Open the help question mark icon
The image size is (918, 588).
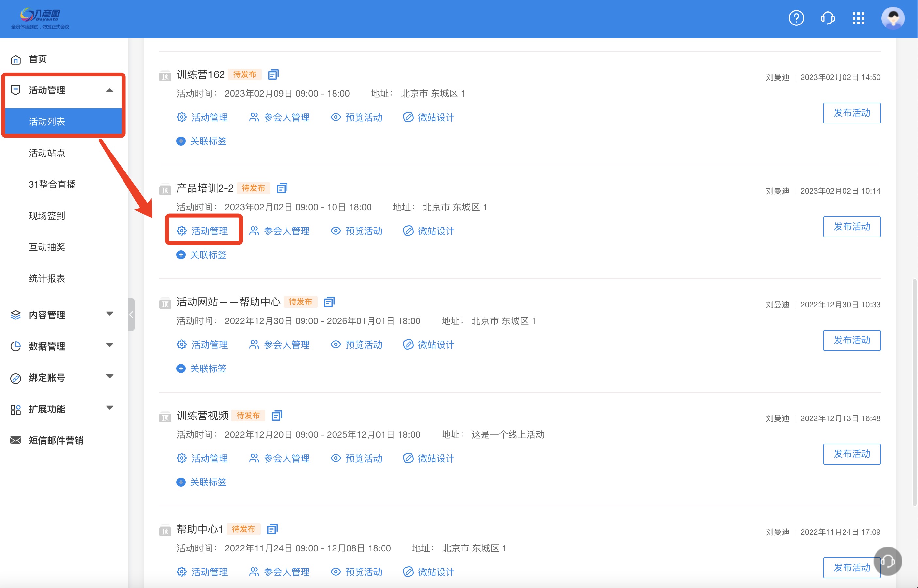point(796,18)
